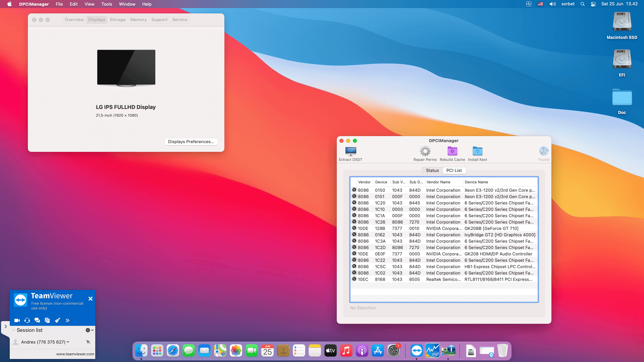Start TeamViewer video call with camera icon
644x362 pixels.
17,320
